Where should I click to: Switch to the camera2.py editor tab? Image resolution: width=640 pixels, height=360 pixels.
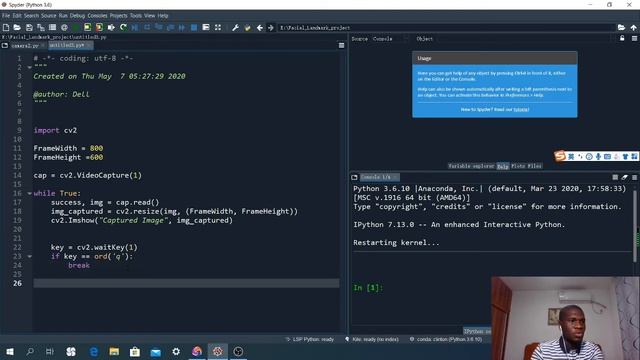pos(25,46)
